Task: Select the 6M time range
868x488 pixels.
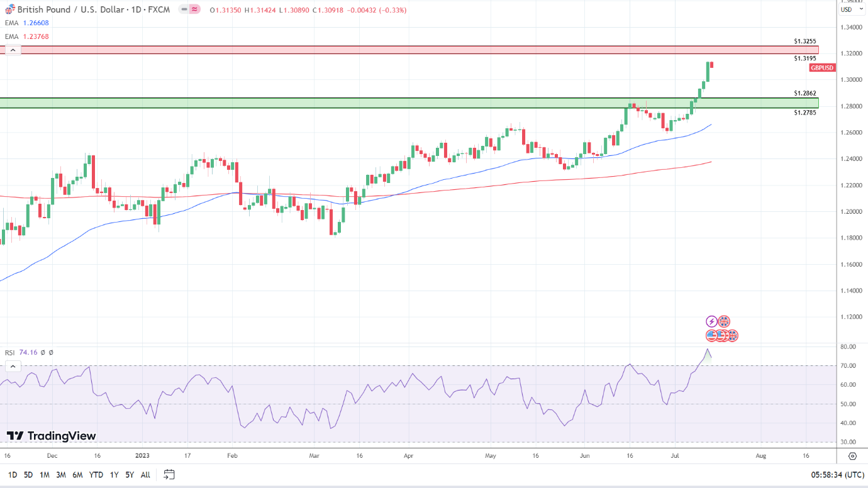Action: tap(77, 475)
